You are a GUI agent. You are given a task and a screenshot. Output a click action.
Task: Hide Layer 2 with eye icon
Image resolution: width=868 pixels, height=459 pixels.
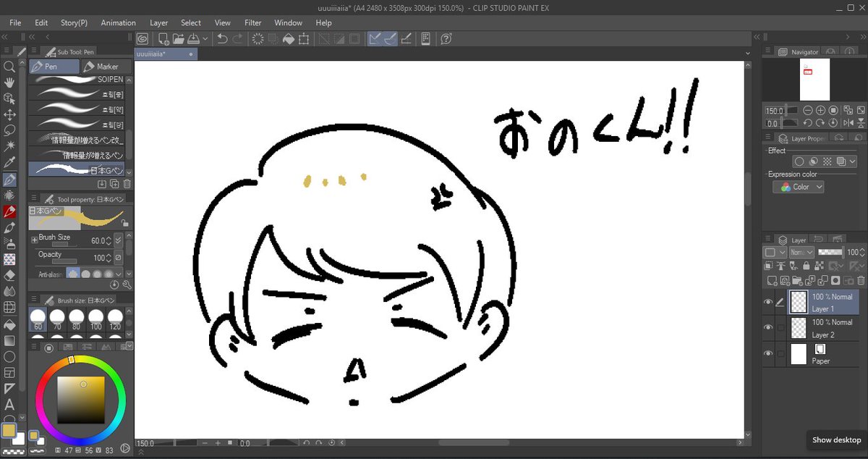(x=768, y=327)
